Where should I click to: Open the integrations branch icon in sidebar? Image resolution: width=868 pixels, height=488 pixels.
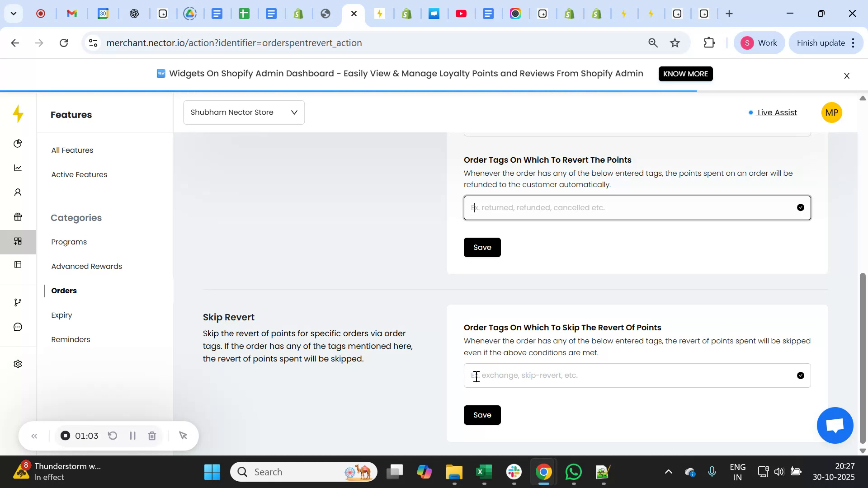pos(18,302)
